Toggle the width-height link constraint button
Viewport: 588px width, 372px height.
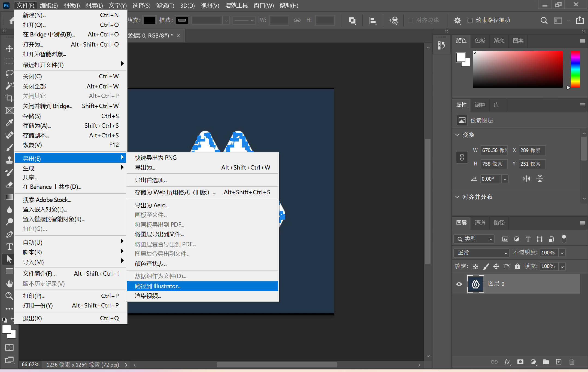[x=462, y=157]
